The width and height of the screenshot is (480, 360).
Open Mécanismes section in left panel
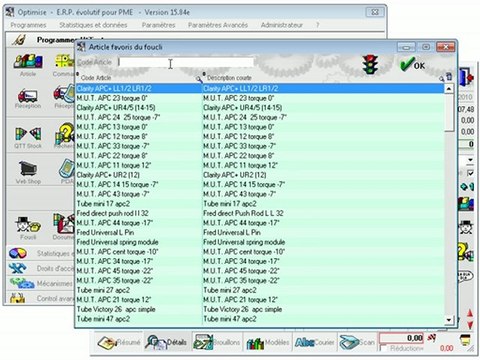pos(41,283)
